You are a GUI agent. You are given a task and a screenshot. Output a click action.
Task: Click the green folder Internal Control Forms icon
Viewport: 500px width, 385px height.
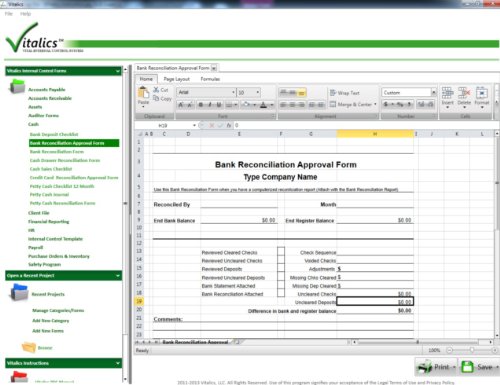pos(17,86)
